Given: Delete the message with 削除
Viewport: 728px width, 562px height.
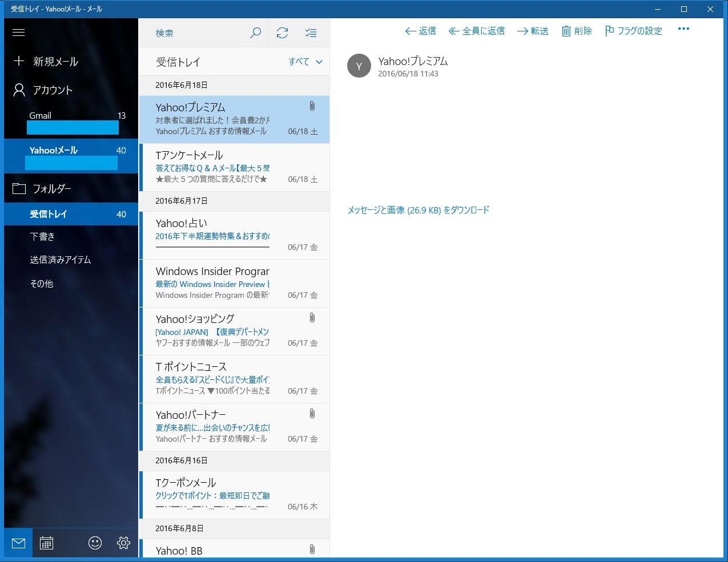Looking at the screenshot, I should [577, 31].
